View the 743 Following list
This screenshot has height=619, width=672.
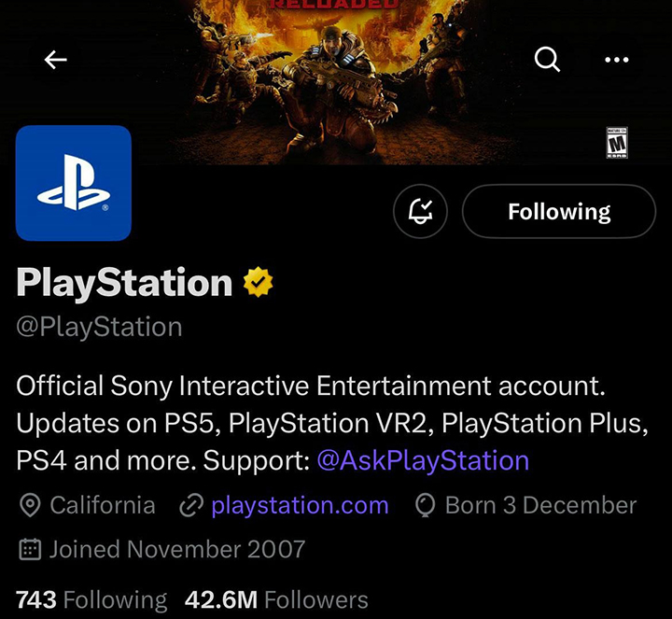91,599
